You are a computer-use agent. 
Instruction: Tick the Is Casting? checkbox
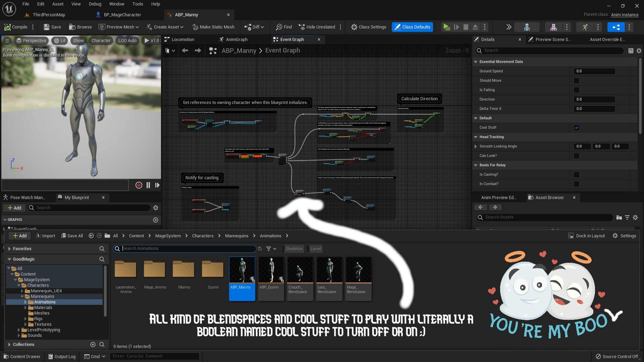[x=576, y=175]
